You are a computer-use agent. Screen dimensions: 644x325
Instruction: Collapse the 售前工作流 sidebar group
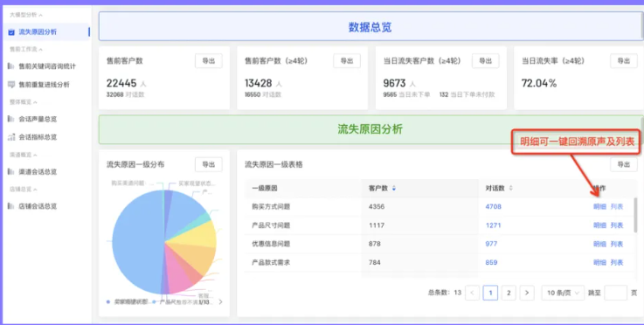pos(41,49)
